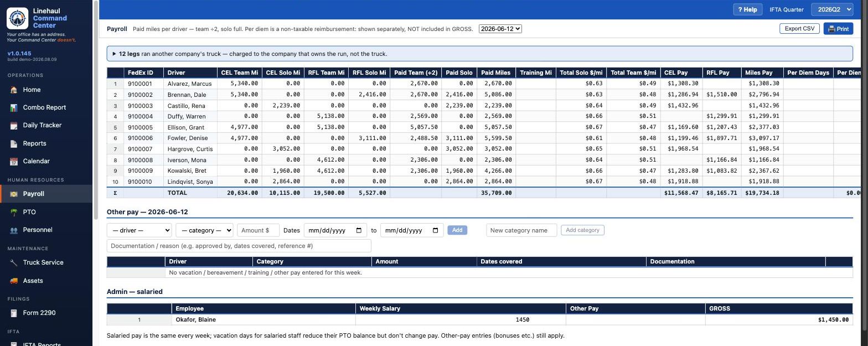Click the Amount $ input field
The height and width of the screenshot is (346, 868).
258,230
